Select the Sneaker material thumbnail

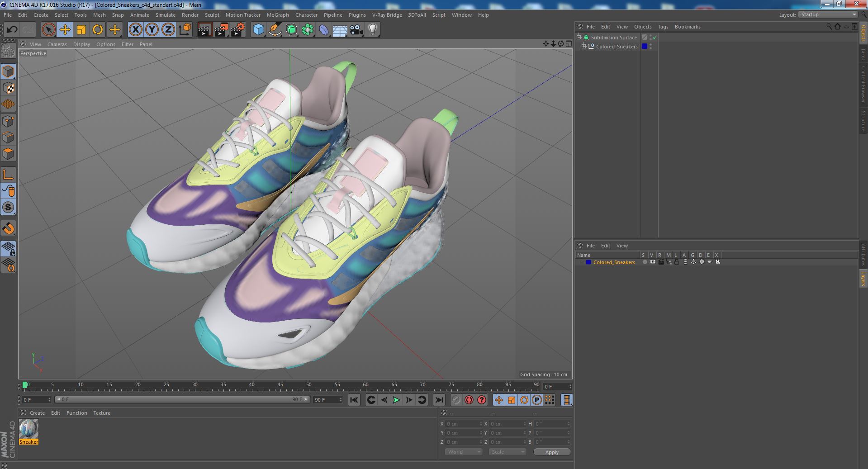28,429
